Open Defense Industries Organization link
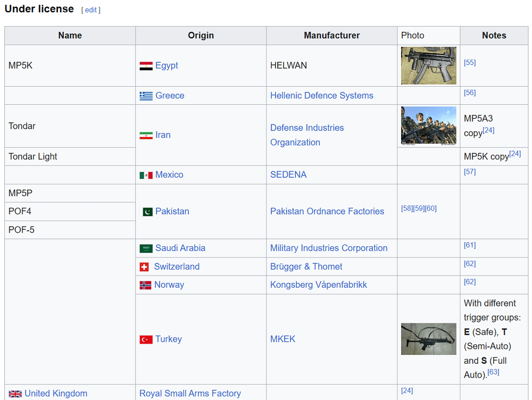Screen dimensions: 532x400 tap(307, 135)
